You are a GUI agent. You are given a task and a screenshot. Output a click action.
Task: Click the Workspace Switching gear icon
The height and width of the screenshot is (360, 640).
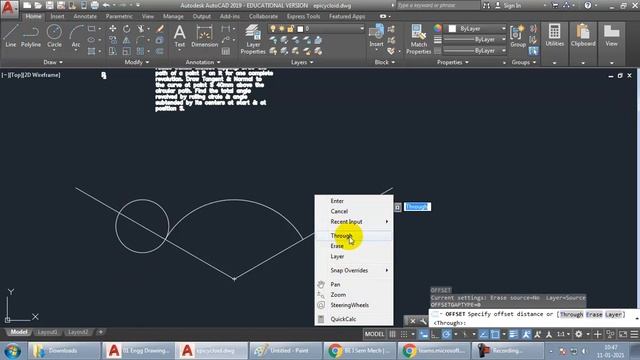coord(579,334)
